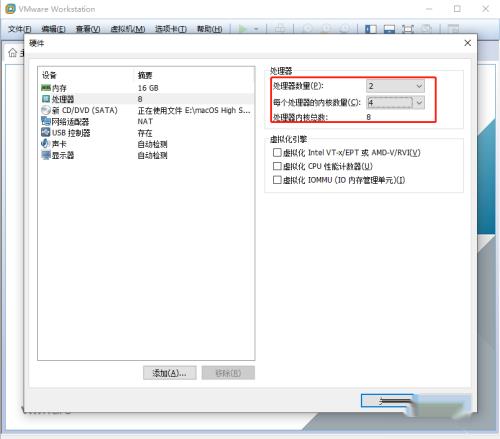
Task: Enable 虚拟化 CPU 性能计数器 checkbox
Action: click(x=277, y=166)
